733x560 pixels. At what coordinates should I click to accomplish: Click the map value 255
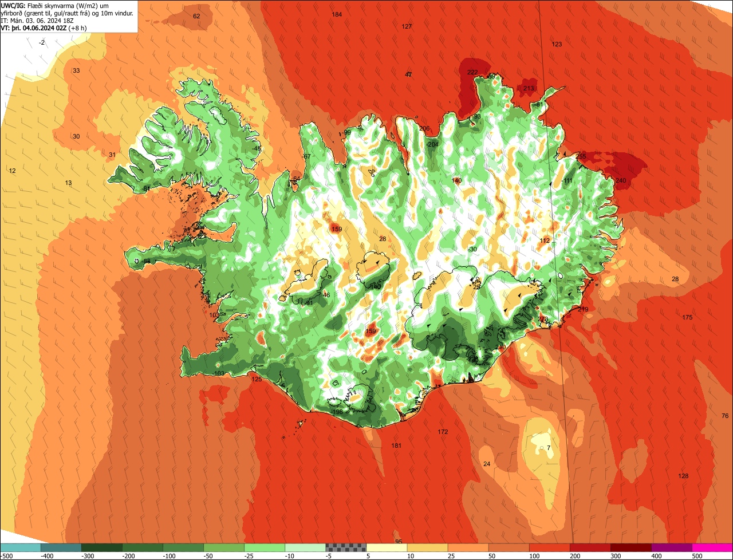(x=581, y=156)
